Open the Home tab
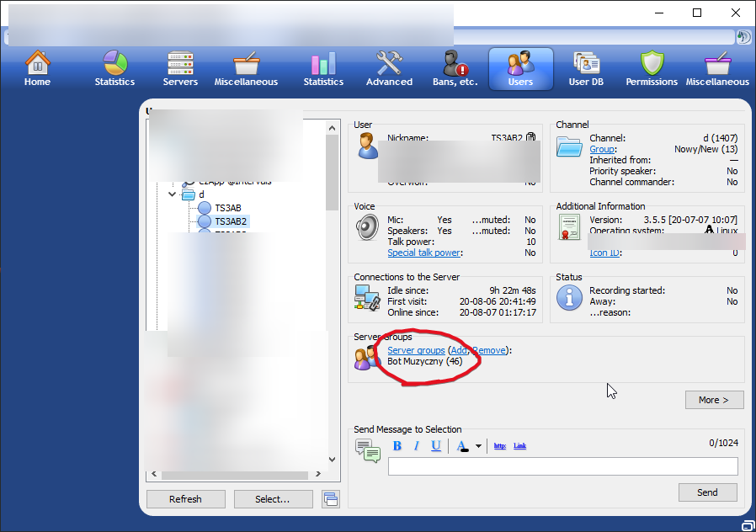Screen dimensions: 756x532 (37, 69)
